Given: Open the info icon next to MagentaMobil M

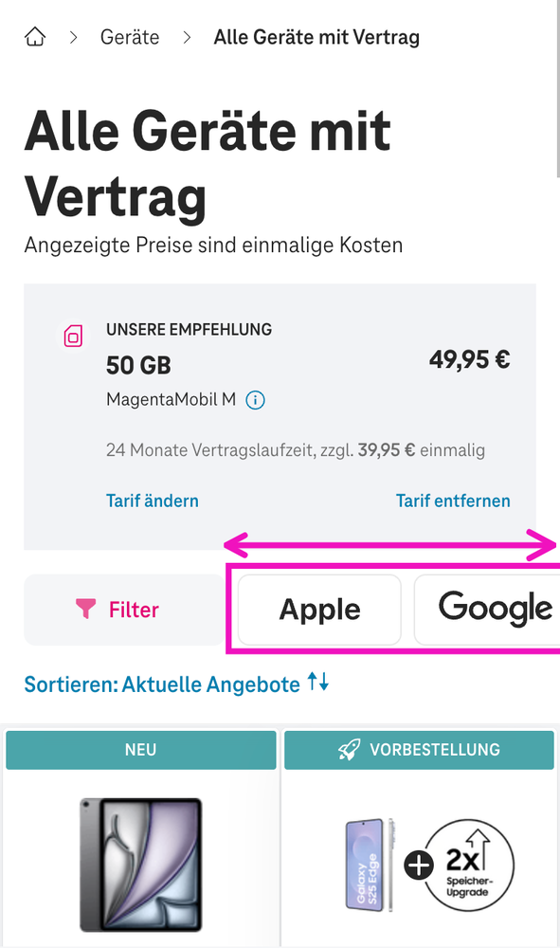Looking at the screenshot, I should (254, 400).
